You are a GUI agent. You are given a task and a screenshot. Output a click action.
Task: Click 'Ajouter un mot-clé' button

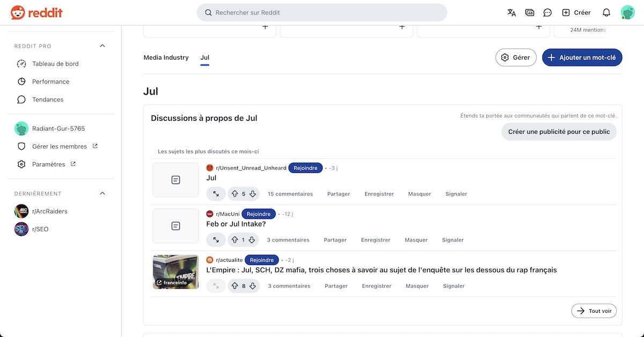click(x=582, y=57)
